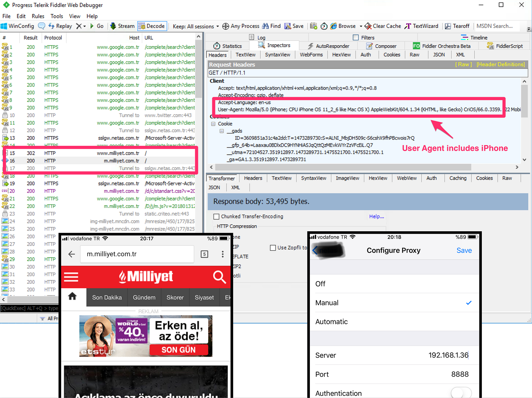This screenshot has width=532, height=398.
Task: Collapse the Cookie tree node
Action: pyautogui.click(x=213, y=124)
